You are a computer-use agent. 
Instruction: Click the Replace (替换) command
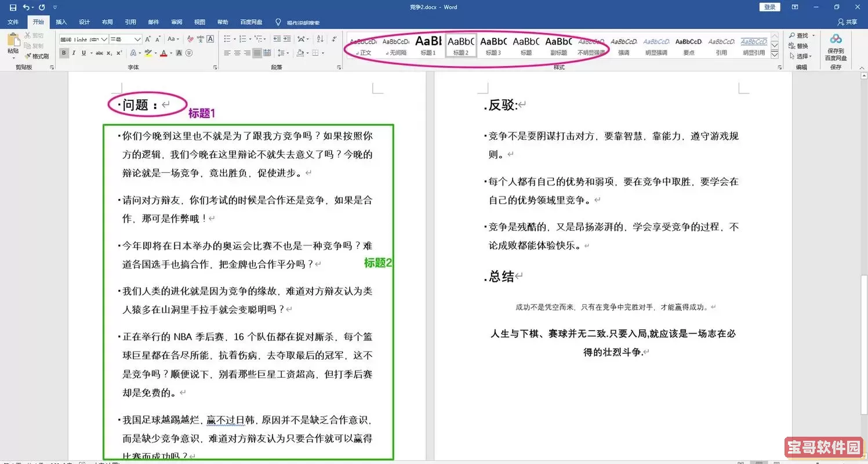801,45
